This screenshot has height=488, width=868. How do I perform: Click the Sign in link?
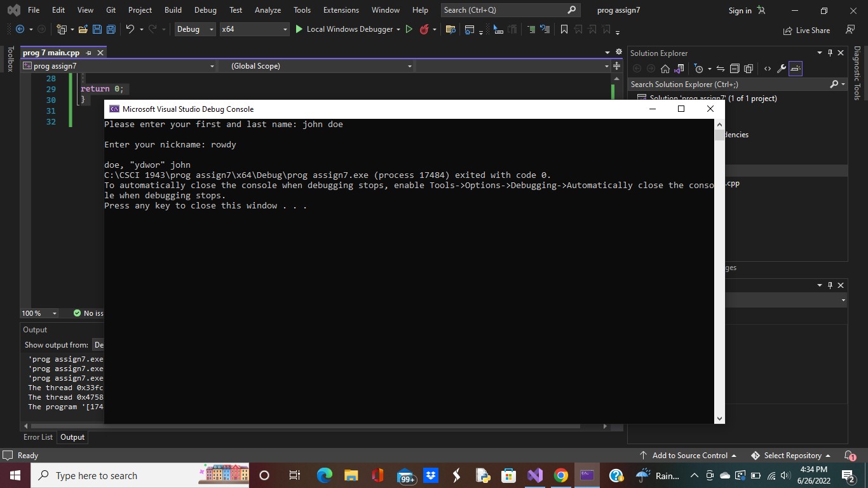coord(739,10)
